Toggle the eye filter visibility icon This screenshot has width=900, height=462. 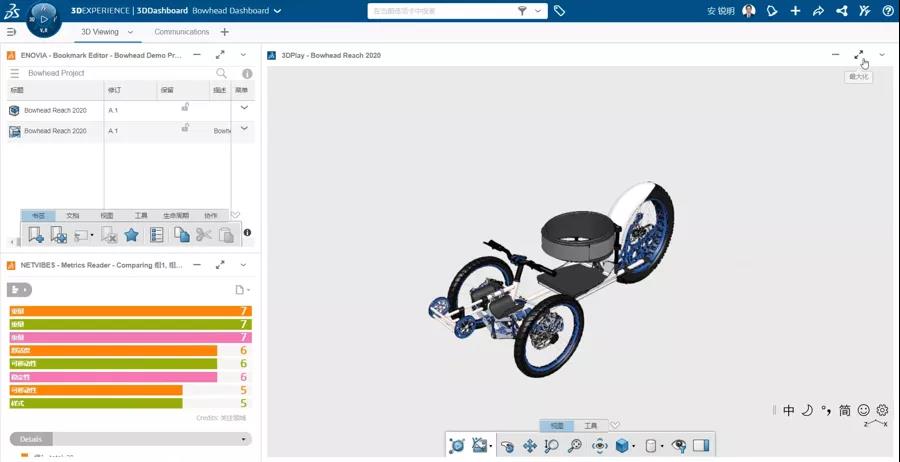pos(679,445)
